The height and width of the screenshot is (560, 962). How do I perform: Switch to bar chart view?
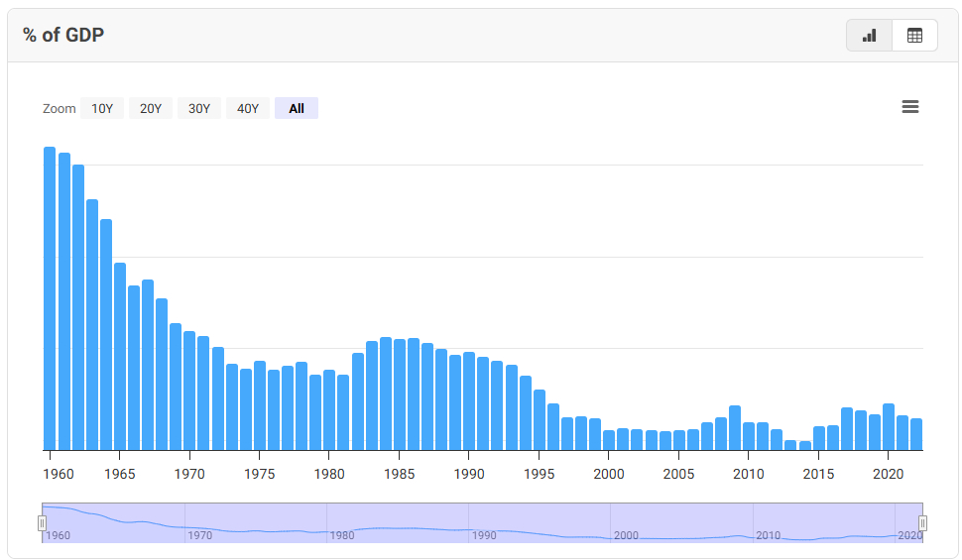pos(869,36)
